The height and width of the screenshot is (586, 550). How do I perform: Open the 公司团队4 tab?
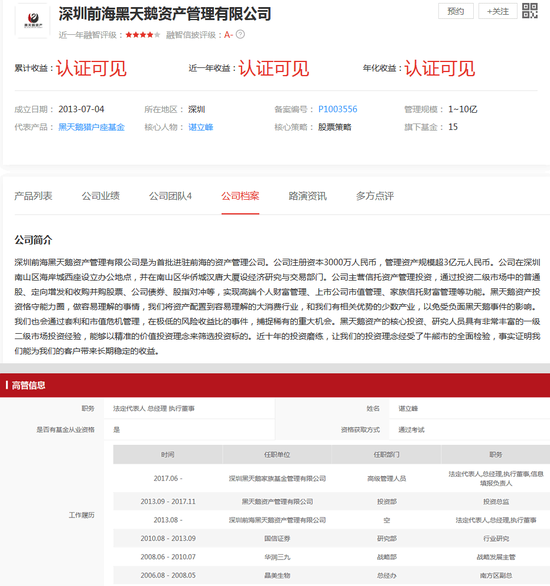(170, 196)
